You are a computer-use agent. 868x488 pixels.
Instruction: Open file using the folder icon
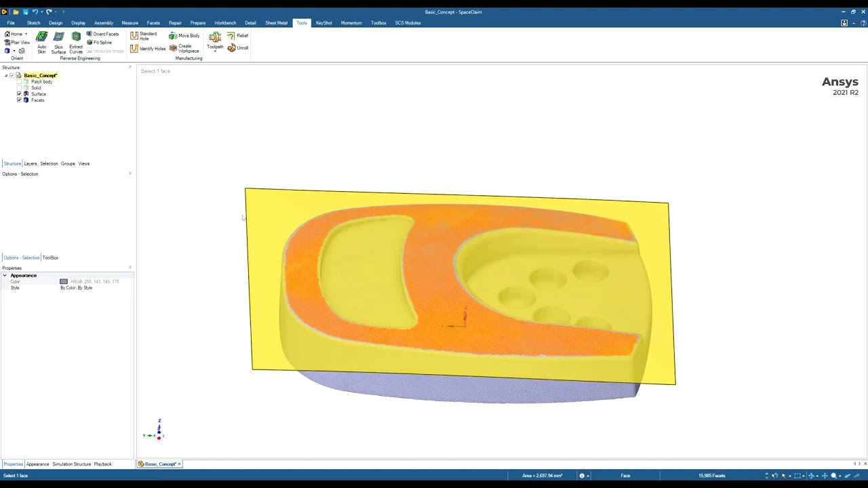(16, 12)
